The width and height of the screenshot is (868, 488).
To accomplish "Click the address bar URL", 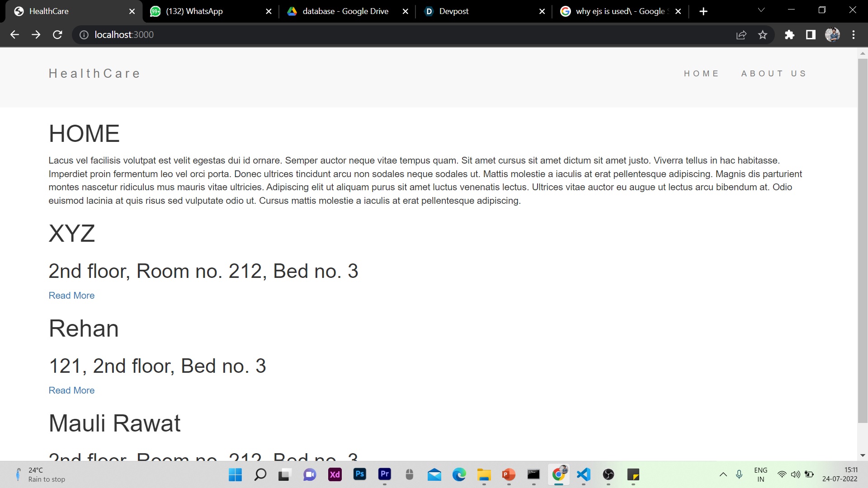I will click(124, 35).
